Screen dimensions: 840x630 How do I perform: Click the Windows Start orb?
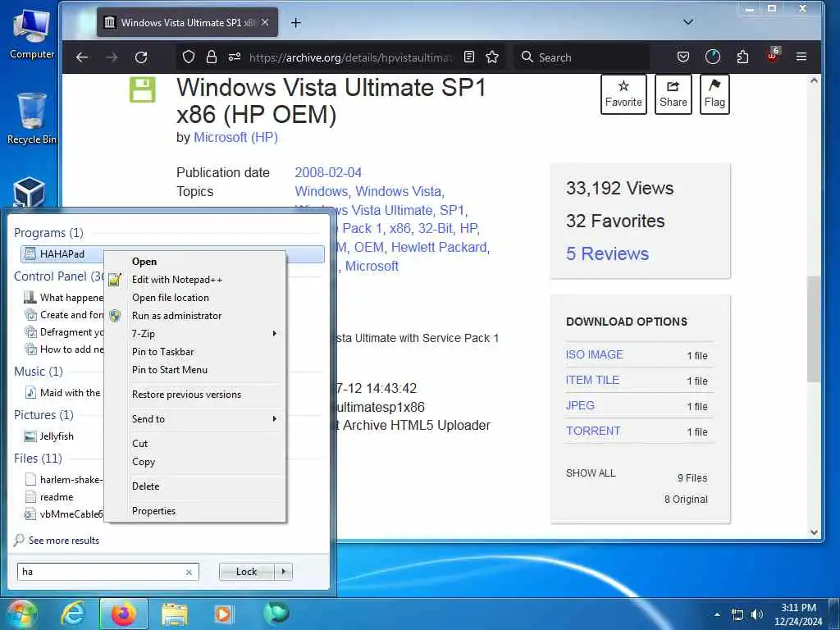(21, 614)
